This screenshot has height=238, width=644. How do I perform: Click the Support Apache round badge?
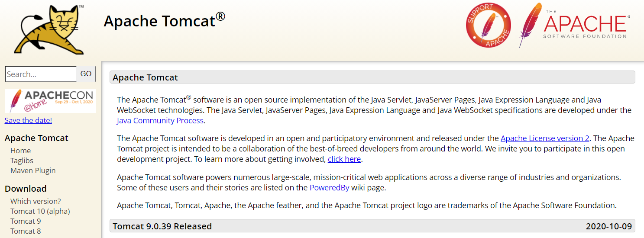coord(488,25)
